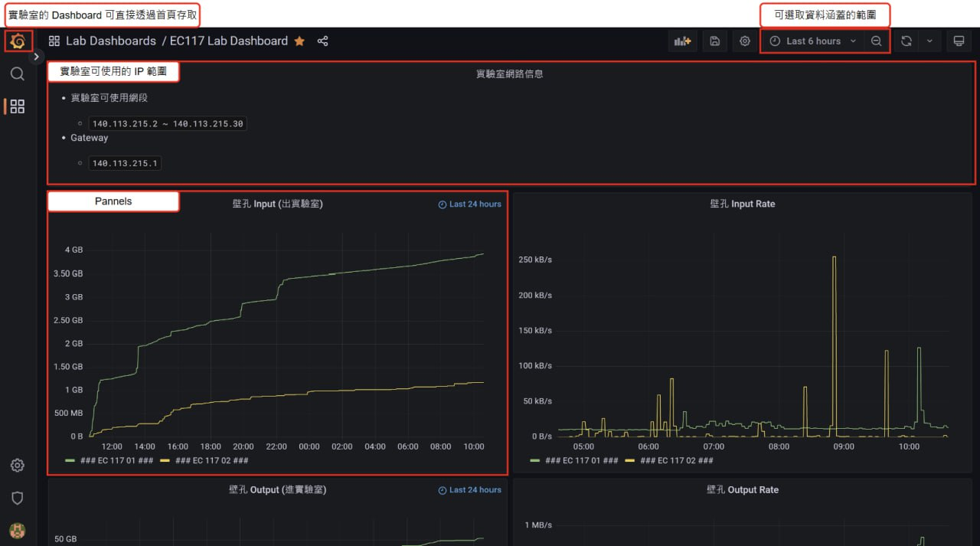
Task: Open Dashboards grid icon in sidebar
Action: (17, 106)
